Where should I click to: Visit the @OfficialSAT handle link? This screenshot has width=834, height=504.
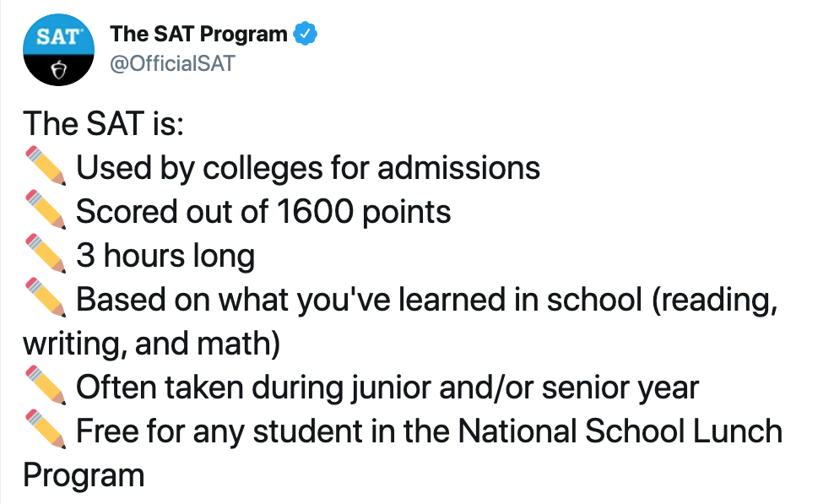tap(172, 63)
